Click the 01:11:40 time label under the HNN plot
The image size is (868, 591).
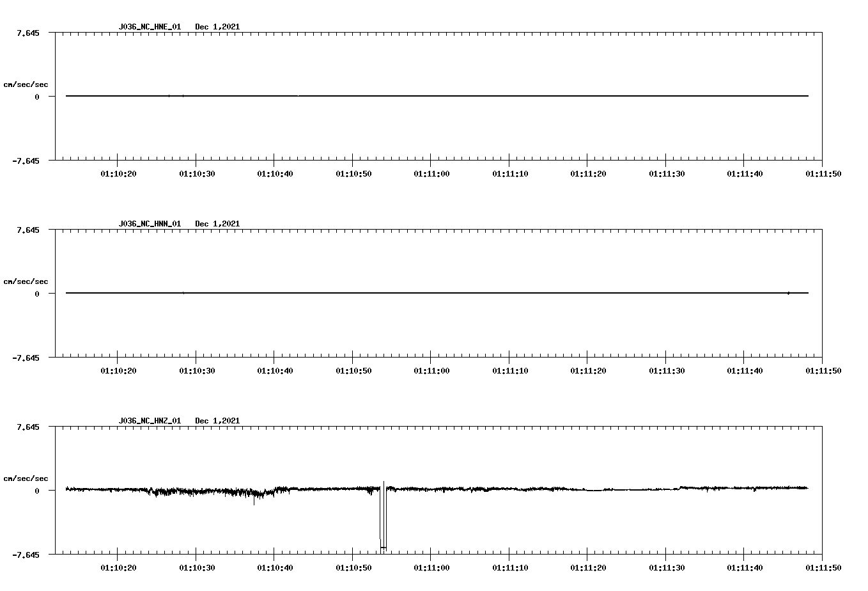[x=744, y=370]
